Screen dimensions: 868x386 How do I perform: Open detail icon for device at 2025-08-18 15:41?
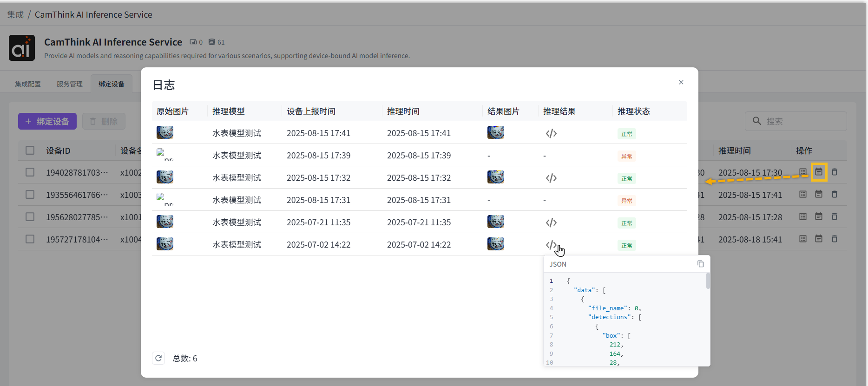(x=803, y=239)
